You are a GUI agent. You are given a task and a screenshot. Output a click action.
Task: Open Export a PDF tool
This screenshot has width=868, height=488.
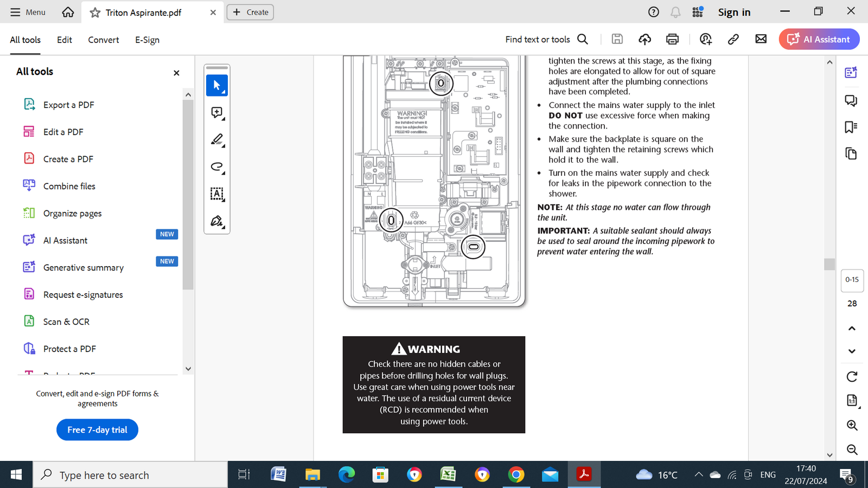[x=68, y=105]
